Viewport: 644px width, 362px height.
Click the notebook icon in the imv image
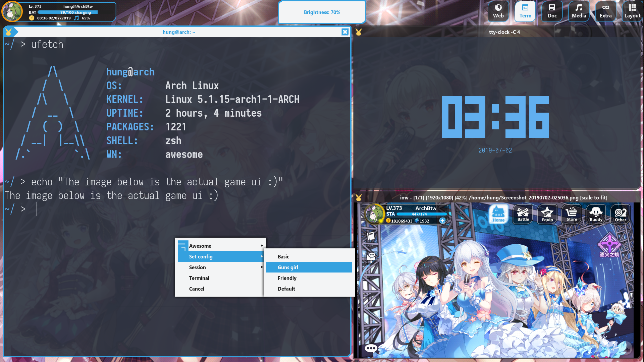pos(371,236)
